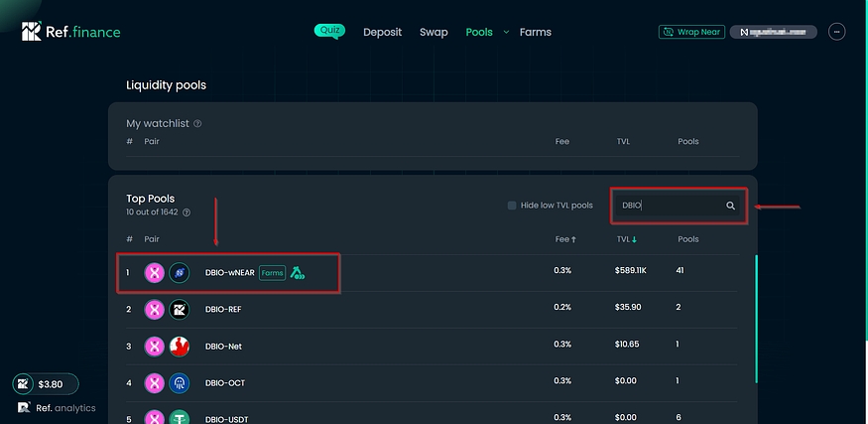Focus the DBIO pool search field
868x424 pixels.
670,206
